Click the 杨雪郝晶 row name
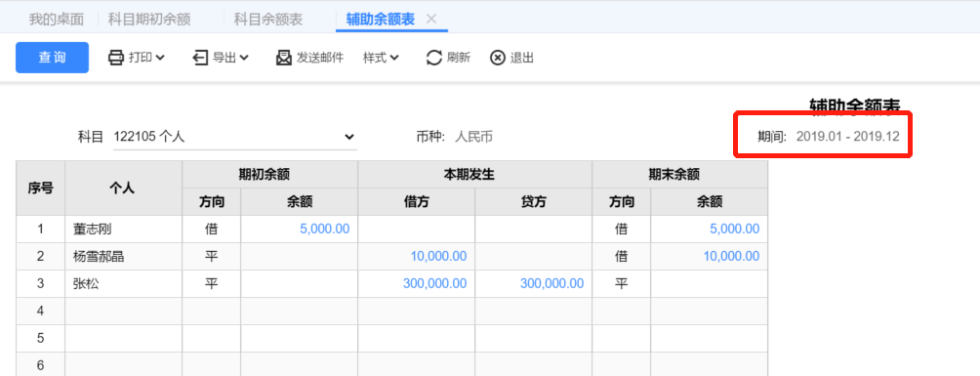Screen dimensions: 980x376 coord(99,256)
